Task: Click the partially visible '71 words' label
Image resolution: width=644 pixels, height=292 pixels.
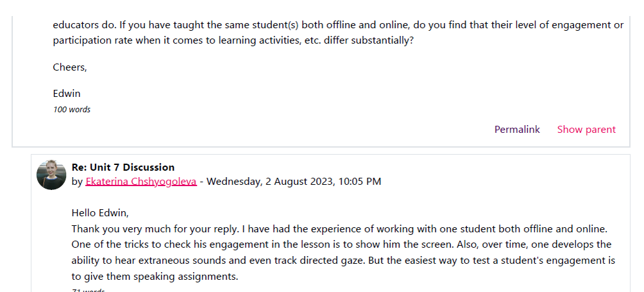Action: [88, 290]
